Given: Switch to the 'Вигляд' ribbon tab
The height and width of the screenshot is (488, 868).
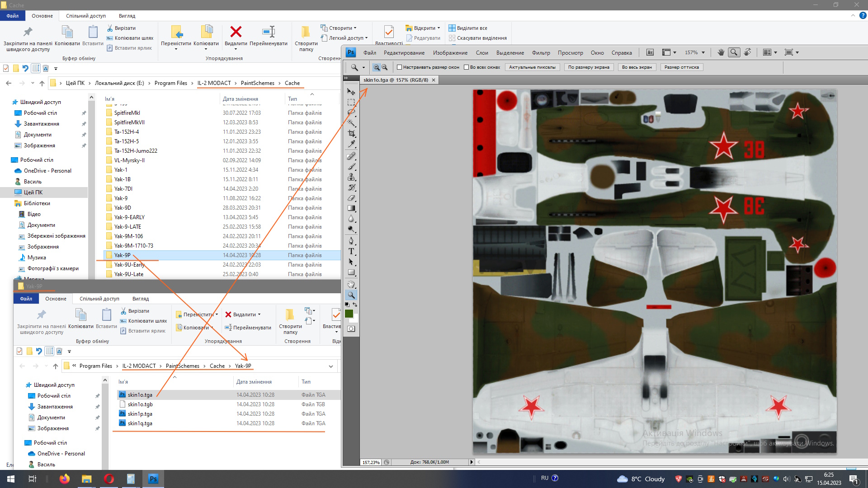Looking at the screenshot, I should pyautogui.click(x=127, y=16).
